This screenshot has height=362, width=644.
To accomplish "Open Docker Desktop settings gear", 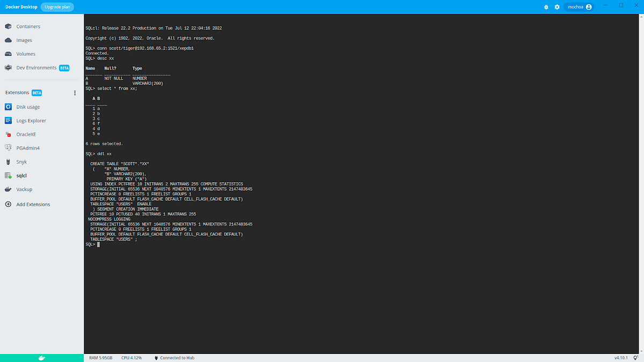I will click(557, 6).
